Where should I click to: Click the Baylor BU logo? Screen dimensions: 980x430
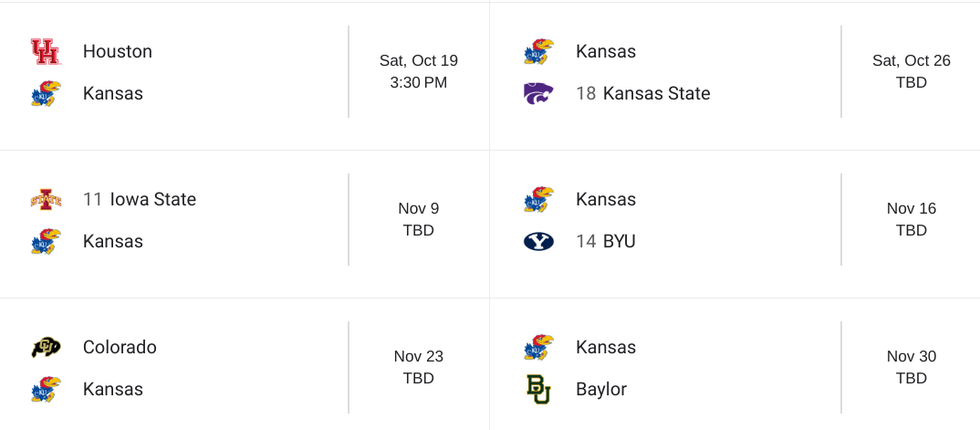click(x=538, y=390)
